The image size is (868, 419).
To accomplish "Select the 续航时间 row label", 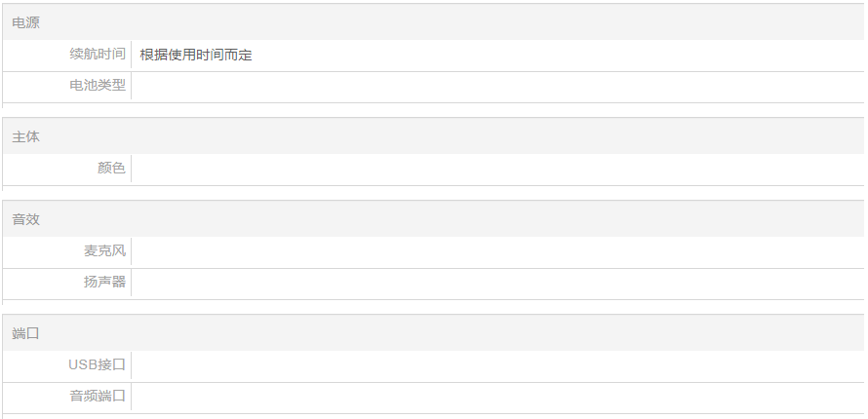I will (98, 55).
